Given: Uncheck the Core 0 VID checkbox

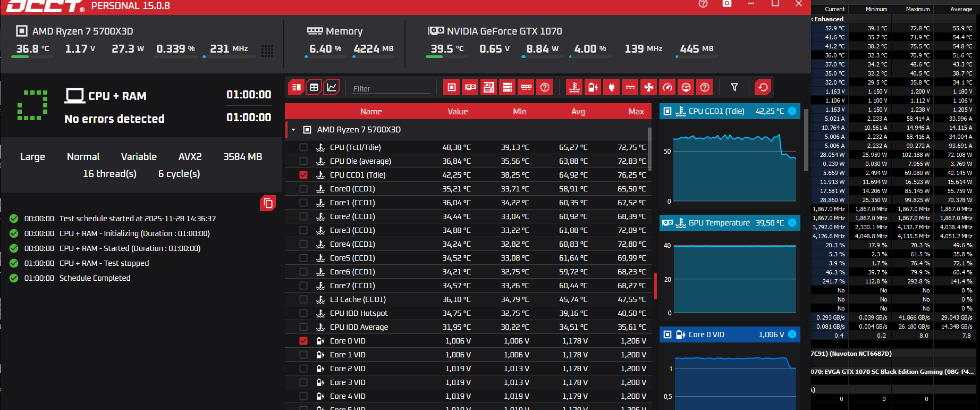Looking at the screenshot, I should [303, 341].
